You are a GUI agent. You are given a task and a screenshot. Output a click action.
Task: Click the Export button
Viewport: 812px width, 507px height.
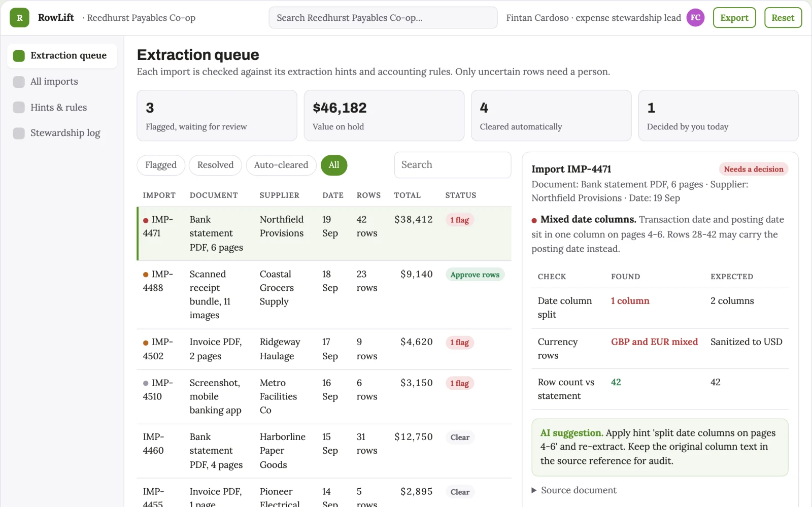734,18
